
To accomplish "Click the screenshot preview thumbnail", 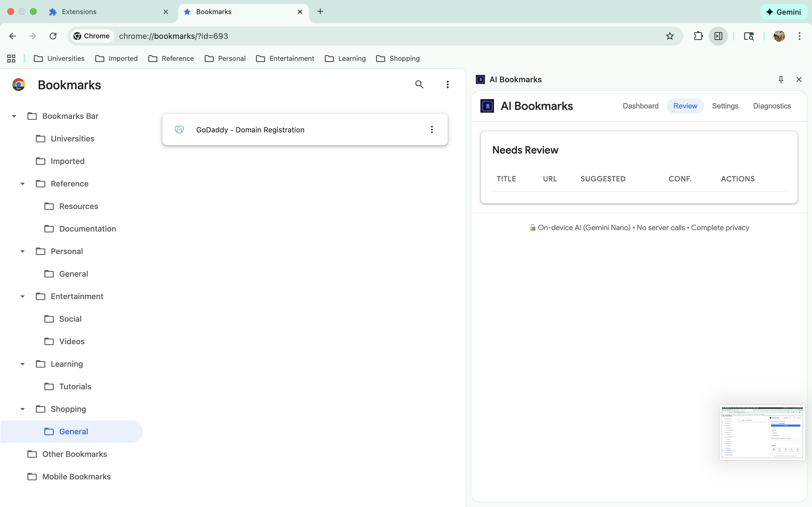I will coord(762,433).
